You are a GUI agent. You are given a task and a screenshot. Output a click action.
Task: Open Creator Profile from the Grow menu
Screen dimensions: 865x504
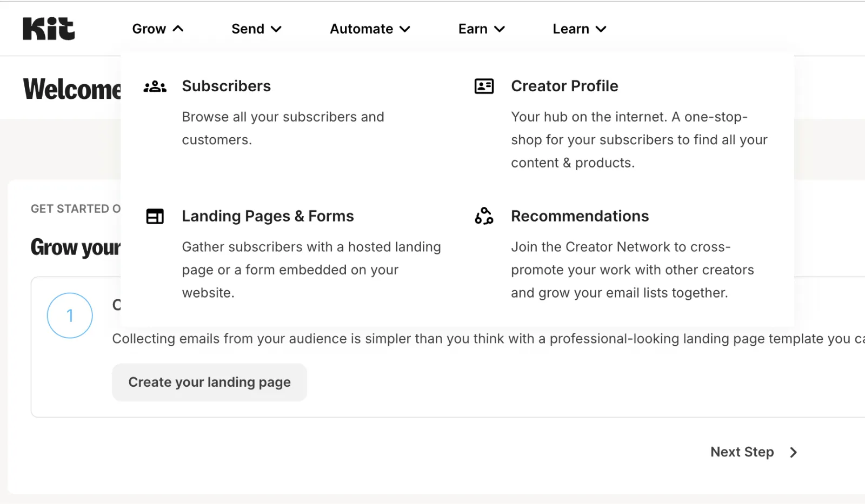coord(564,86)
